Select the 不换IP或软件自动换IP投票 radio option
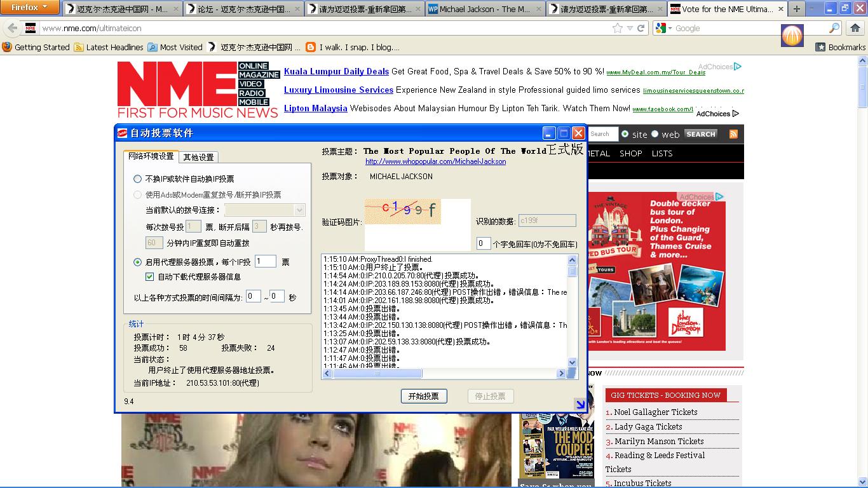 138,179
